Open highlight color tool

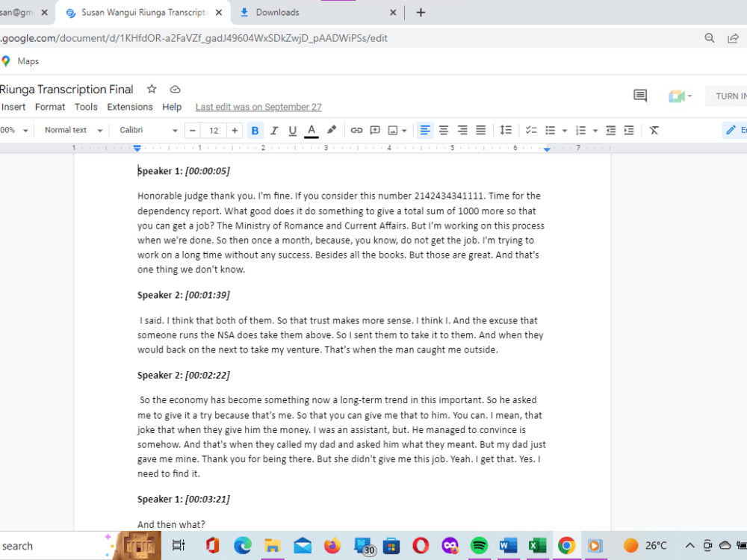click(x=332, y=130)
